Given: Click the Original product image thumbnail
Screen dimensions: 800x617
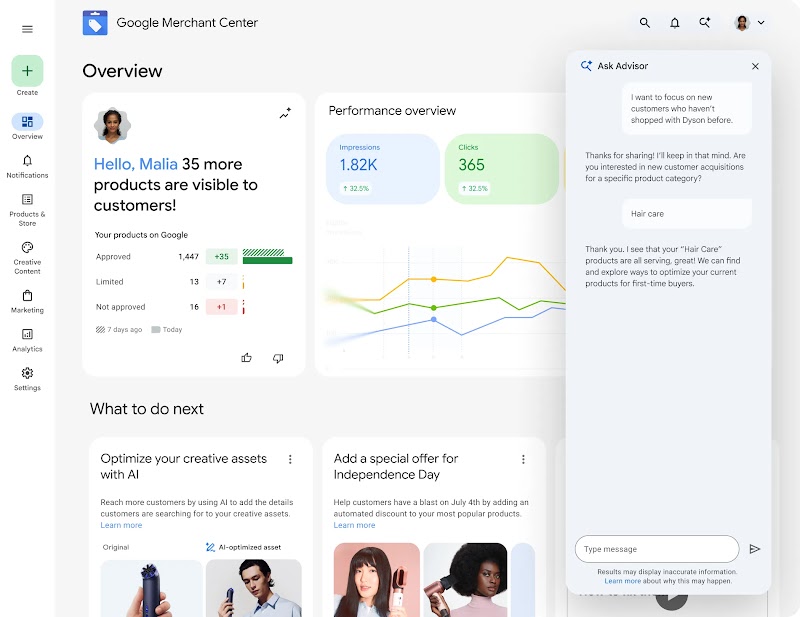Looking at the screenshot, I should click(x=152, y=588).
